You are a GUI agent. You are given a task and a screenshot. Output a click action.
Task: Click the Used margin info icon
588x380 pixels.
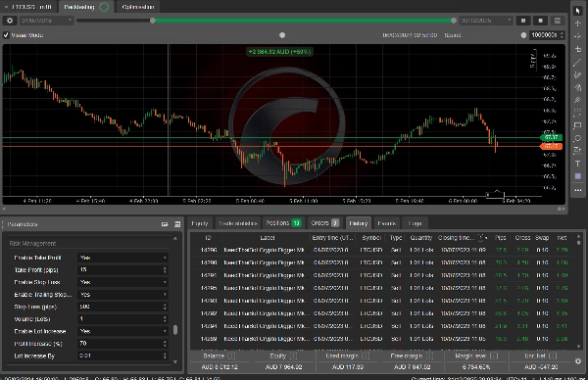tap(367, 356)
